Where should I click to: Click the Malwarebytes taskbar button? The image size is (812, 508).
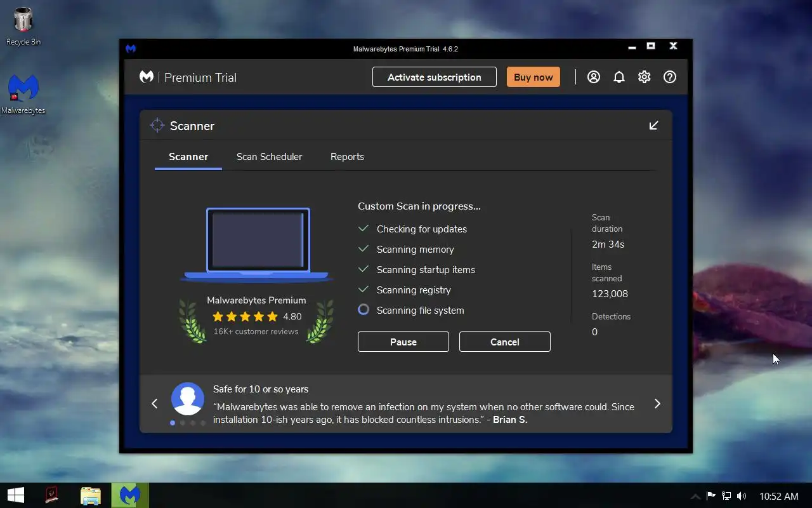point(130,495)
